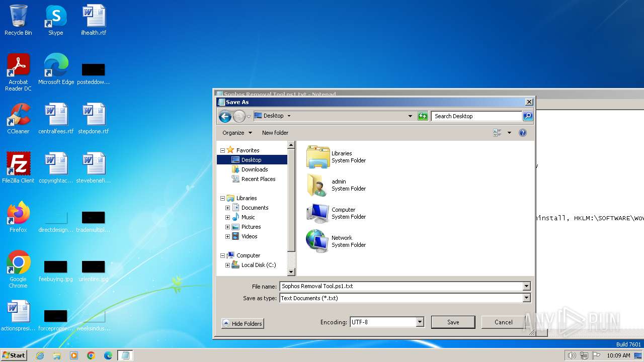
Task: Click the volume speaker tray icon
Action: click(x=572, y=355)
